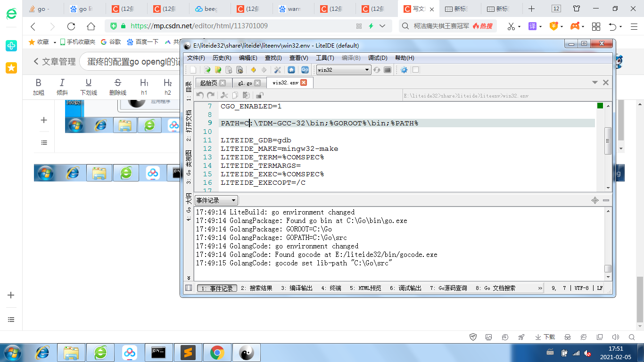This screenshot has width=644, height=362.
Task: Show the 6: 调试输出 bottom panel
Action: (405, 288)
